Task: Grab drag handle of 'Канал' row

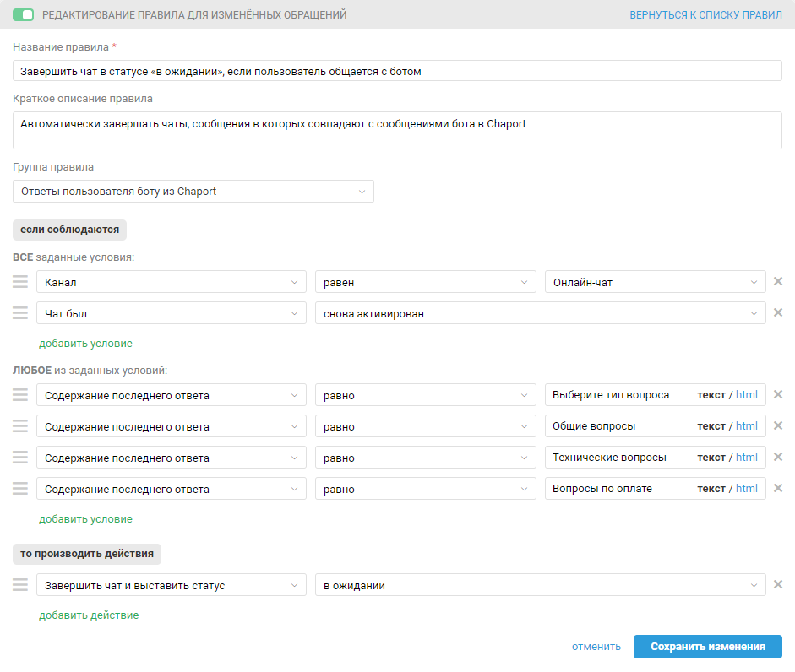Action: [x=20, y=282]
